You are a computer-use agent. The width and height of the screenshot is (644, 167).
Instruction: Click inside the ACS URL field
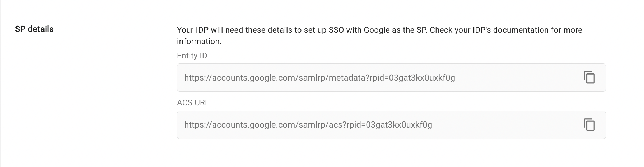click(503, 125)
